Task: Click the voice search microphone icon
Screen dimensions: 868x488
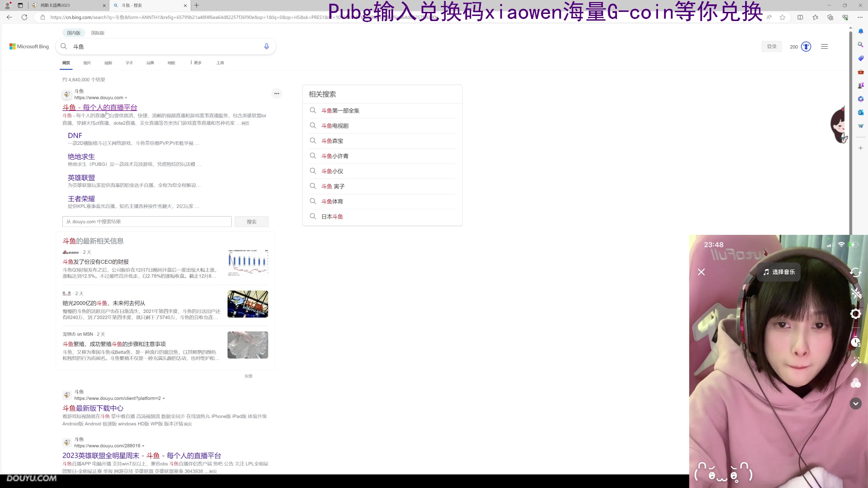Action: pos(267,46)
